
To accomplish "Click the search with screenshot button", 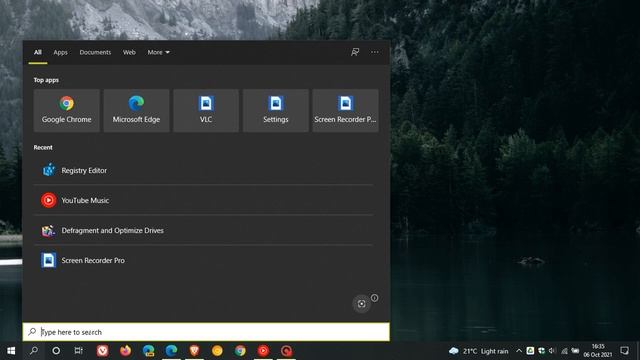I will click(361, 304).
